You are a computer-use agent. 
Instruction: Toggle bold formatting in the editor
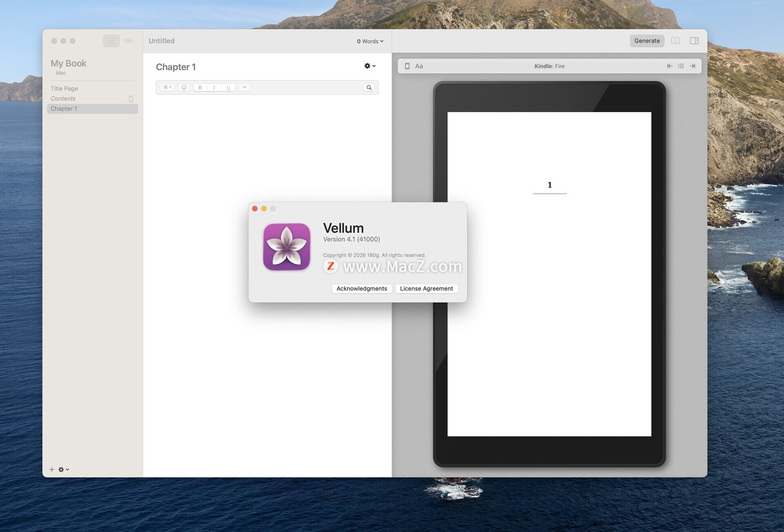pyautogui.click(x=200, y=87)
